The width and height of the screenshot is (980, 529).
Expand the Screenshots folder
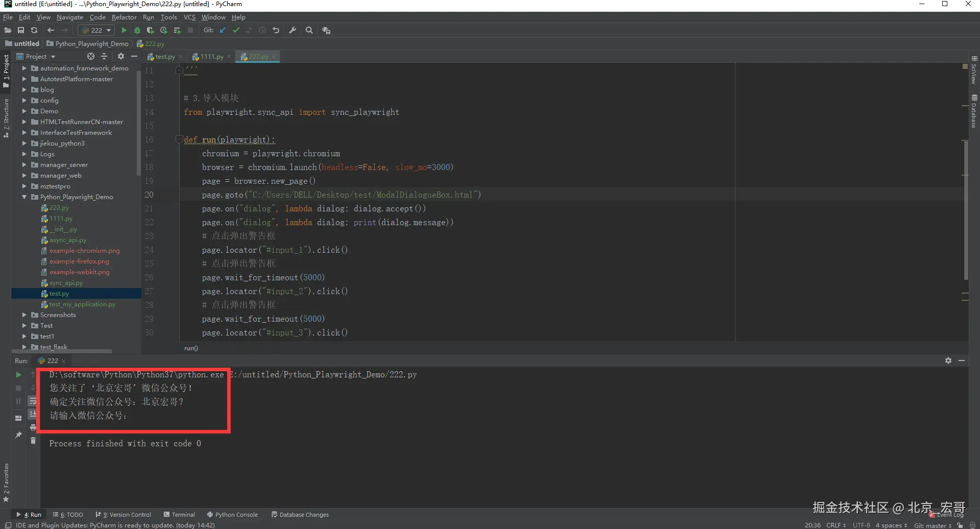point(24,315)
